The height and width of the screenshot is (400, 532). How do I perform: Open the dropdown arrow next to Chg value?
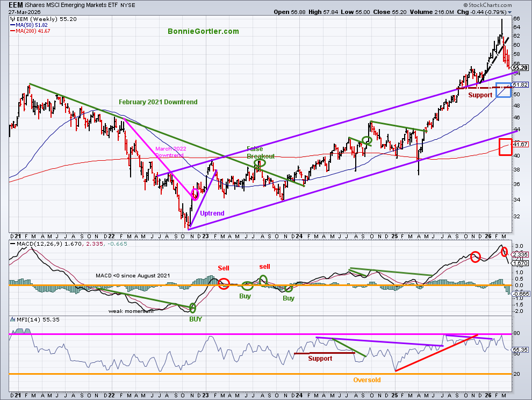point(509,12)
